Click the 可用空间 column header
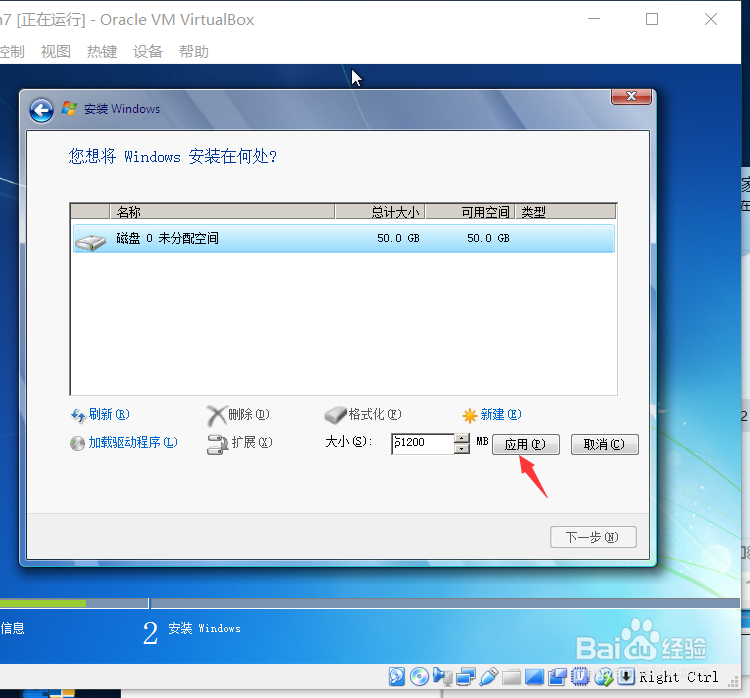Screen dimensions: 750x698 (x=470, y=211)
